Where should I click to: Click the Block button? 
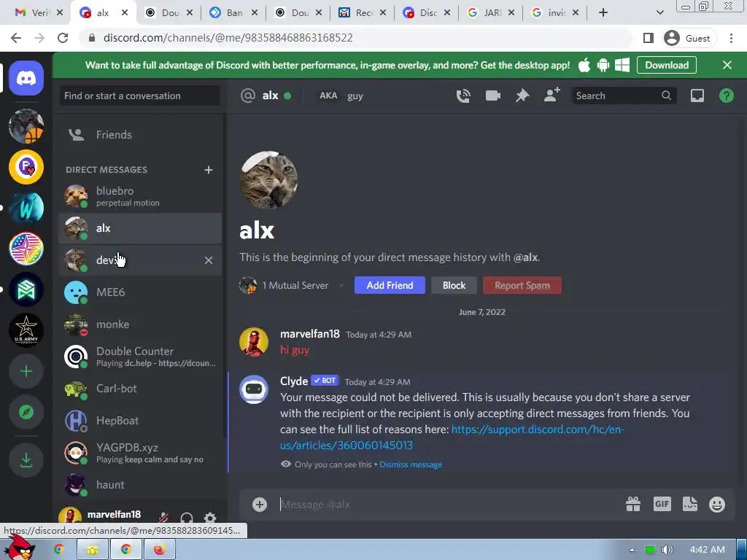454,285
